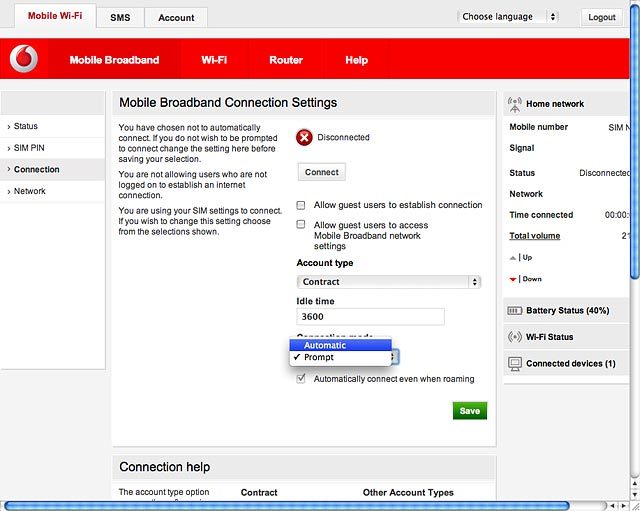The image size is (640, 511).
Task: Click the Vodafone logo icon
Action: [24, 59]
